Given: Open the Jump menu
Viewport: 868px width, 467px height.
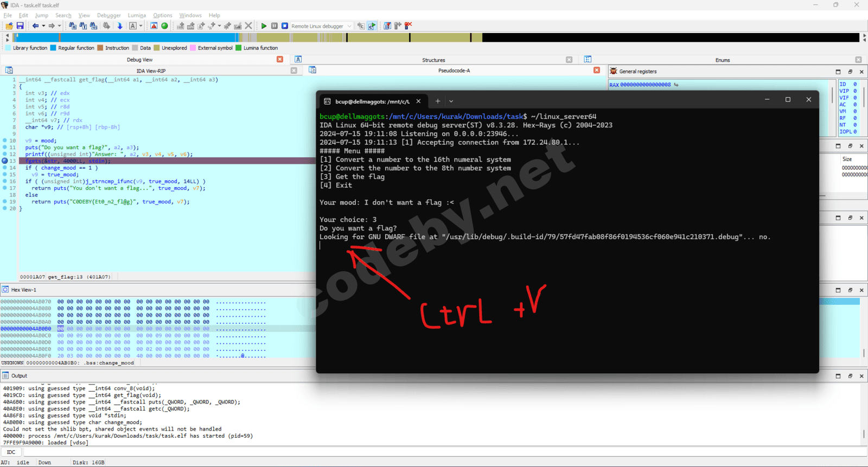Looking at the screenshot, I should 42,15.
